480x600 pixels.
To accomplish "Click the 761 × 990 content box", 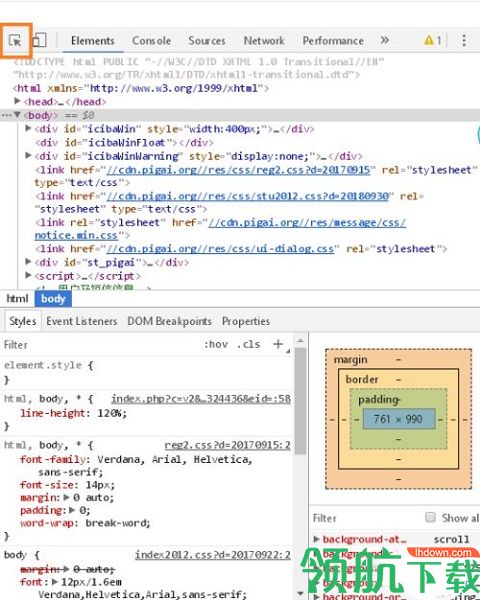I will click(x=398, y=419).
